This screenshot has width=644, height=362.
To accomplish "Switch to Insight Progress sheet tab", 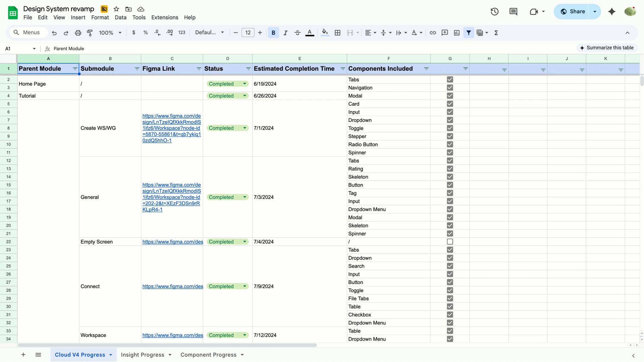I will 142,355.
